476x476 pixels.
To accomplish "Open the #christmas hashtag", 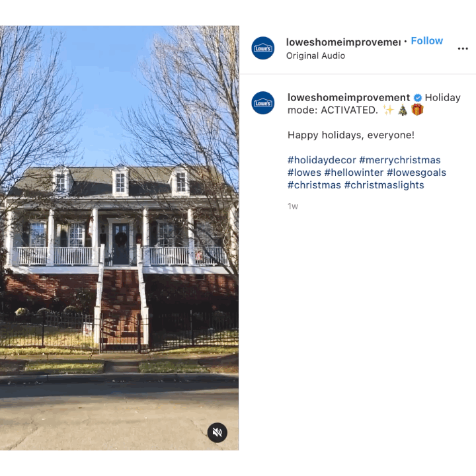I will click(314, 185).
